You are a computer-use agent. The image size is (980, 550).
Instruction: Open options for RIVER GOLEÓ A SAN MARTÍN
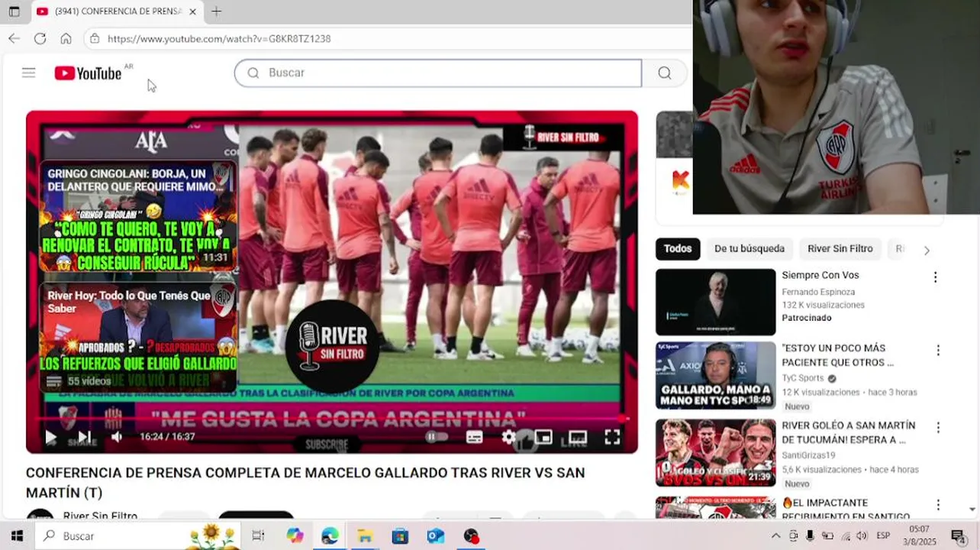[938, 428]
